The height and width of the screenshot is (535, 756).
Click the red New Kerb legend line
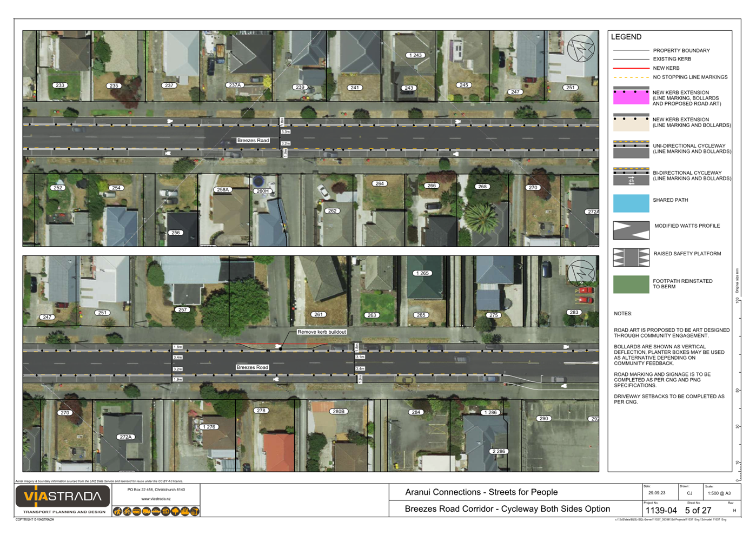[631, 68]
